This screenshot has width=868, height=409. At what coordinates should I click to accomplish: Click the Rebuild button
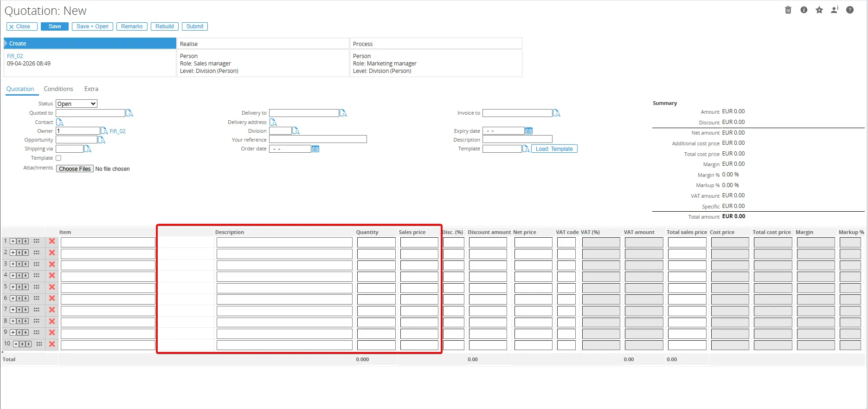165,26
